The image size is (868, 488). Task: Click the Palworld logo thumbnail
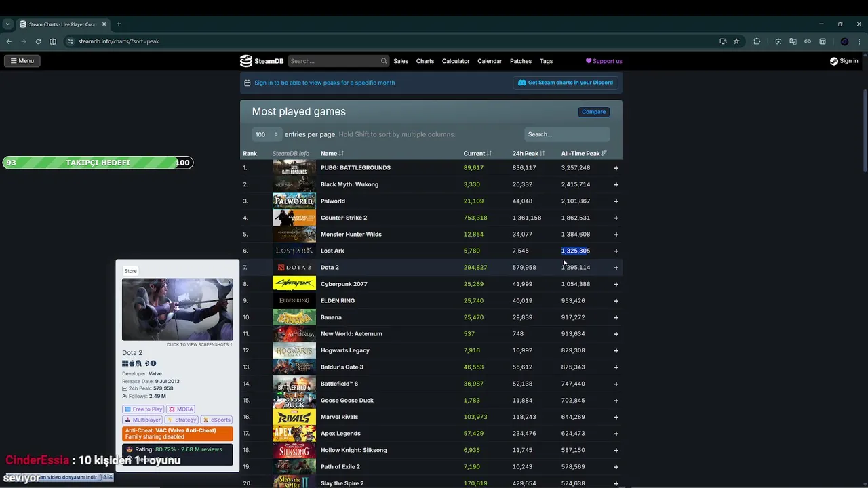[x=294, y=201]
